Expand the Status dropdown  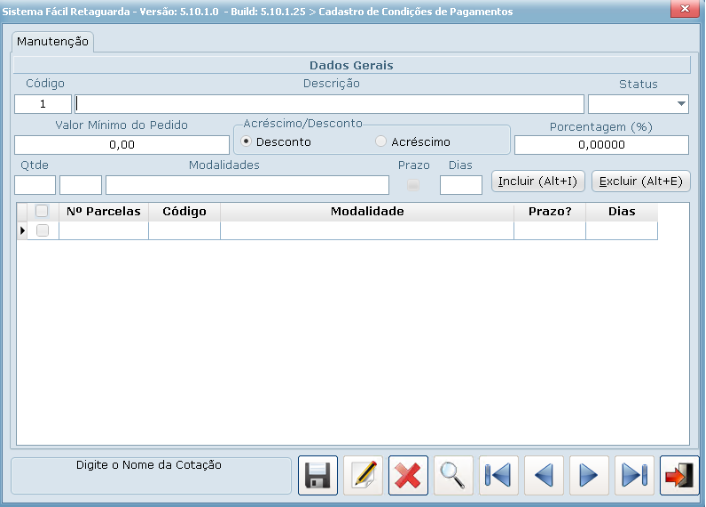[x=681, y=104]
